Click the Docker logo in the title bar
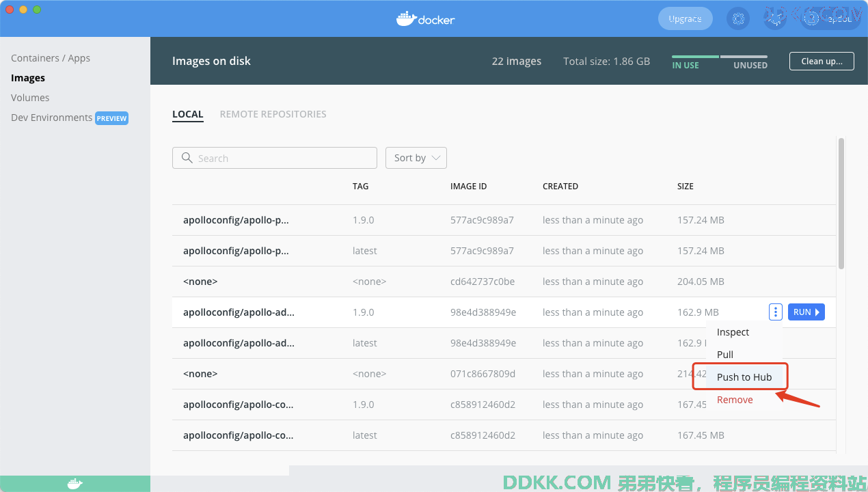This screenshot has width=868, height=492. coord(425,18)
